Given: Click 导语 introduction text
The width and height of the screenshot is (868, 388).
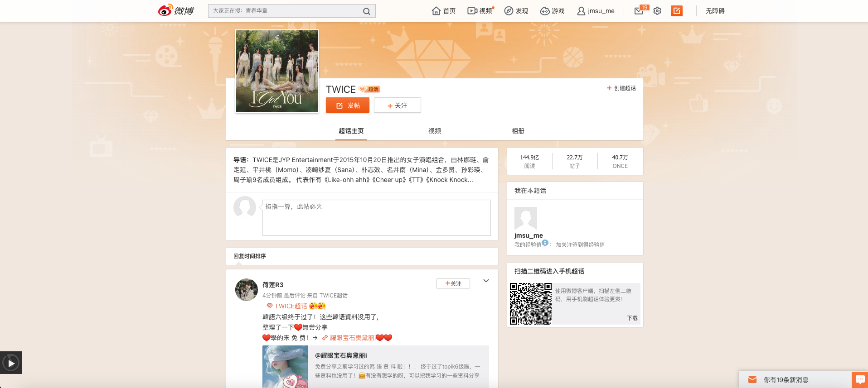Looking at the screenshot, I should tap(361, 170).
